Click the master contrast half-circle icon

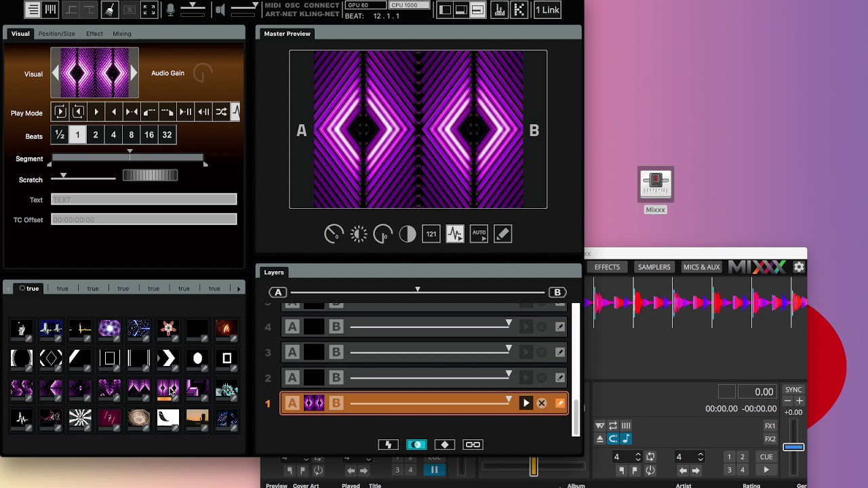[x=408, y=235]
